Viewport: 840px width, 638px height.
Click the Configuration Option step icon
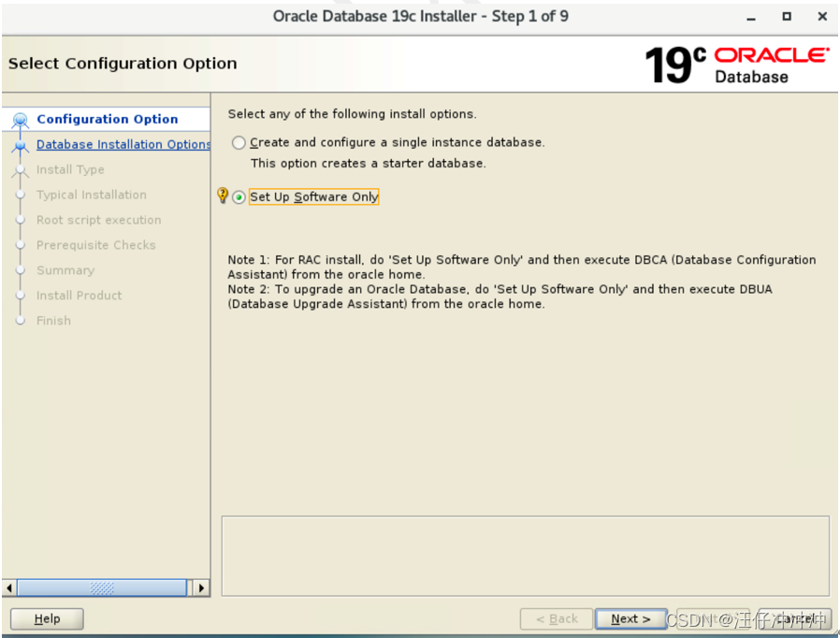point(20,119)
